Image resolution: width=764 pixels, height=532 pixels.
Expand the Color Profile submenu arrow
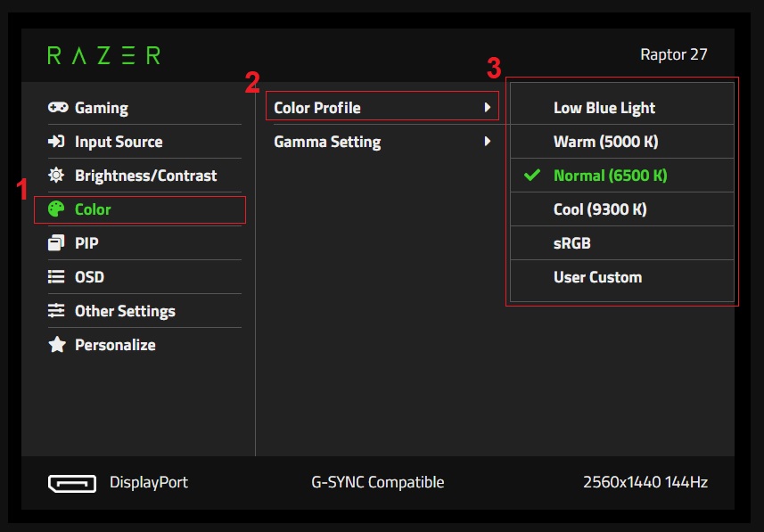(488, 107)
